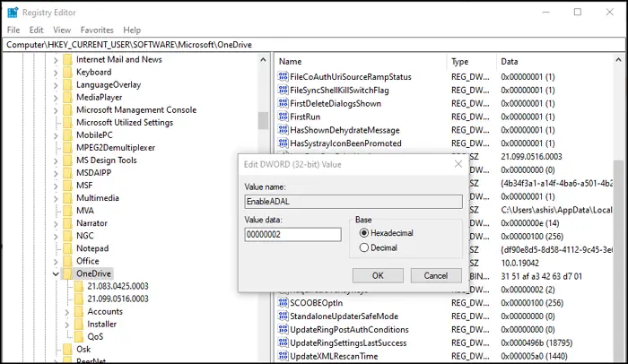
Task: Cancel the Edit DWORD dialog
Action: 436,275
